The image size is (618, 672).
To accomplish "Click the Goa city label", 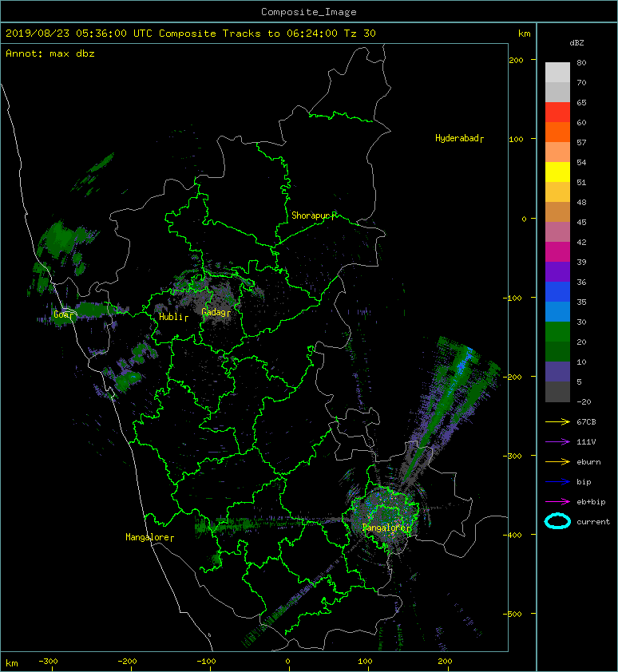I will point(64,314).
